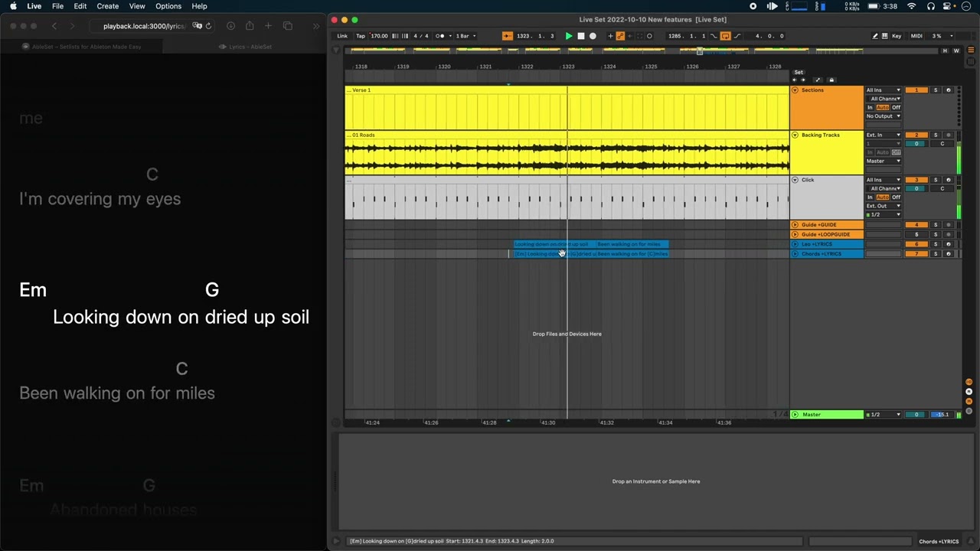Fold the Click track
This screenshot has width=980, height=551.
[x=795, y=180]
